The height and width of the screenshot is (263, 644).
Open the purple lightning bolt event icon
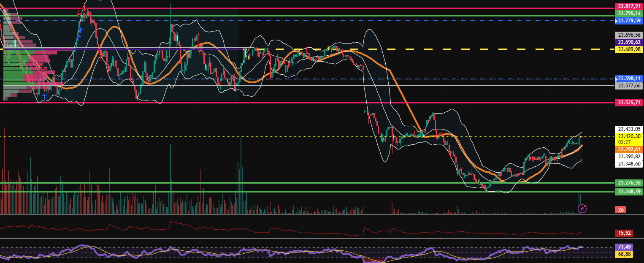pos(582,208)
